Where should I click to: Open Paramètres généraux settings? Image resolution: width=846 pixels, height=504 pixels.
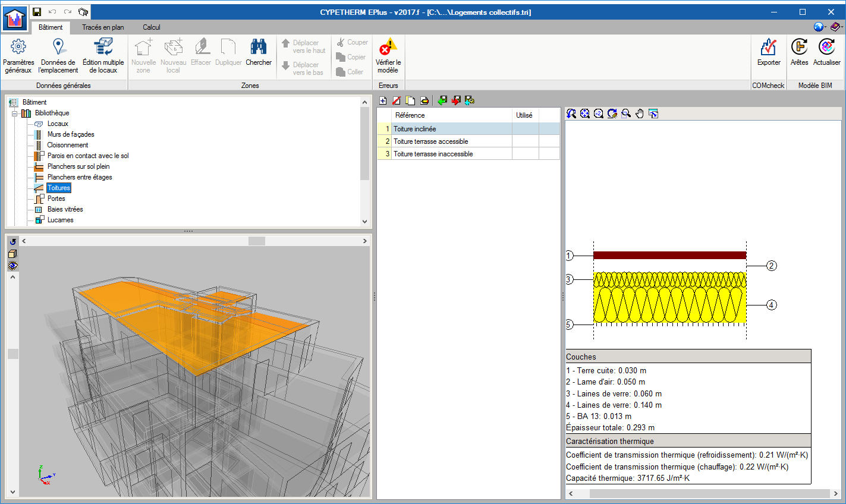click(x=18, y=56)
